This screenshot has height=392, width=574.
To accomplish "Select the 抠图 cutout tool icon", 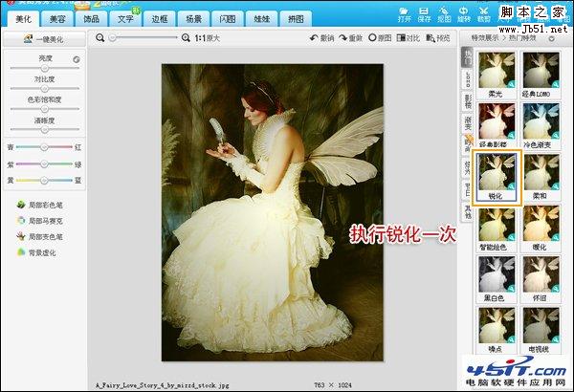I will tap(444, 14).
